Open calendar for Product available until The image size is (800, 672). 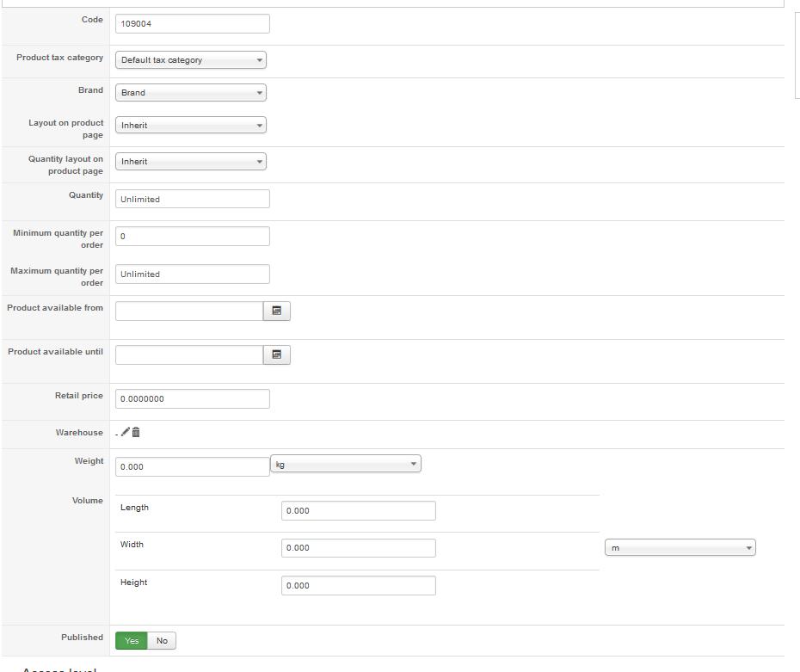tap(276, 354)
